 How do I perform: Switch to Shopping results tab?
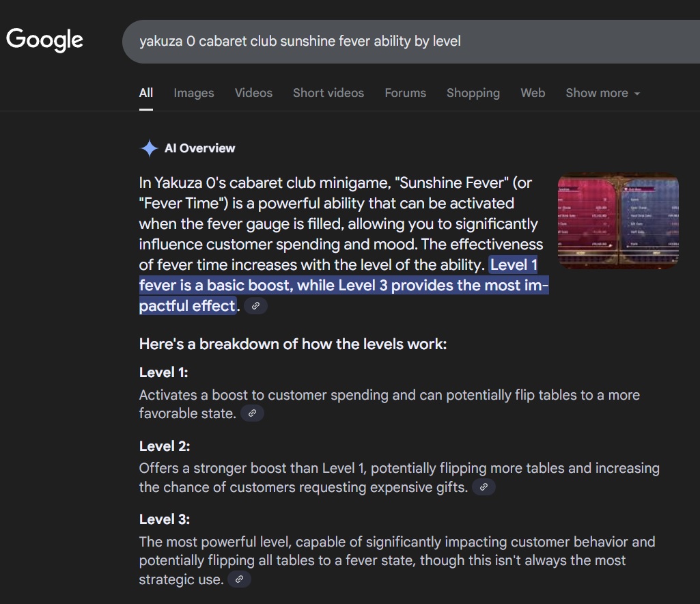pyautogui.click(x=473, y=93)
